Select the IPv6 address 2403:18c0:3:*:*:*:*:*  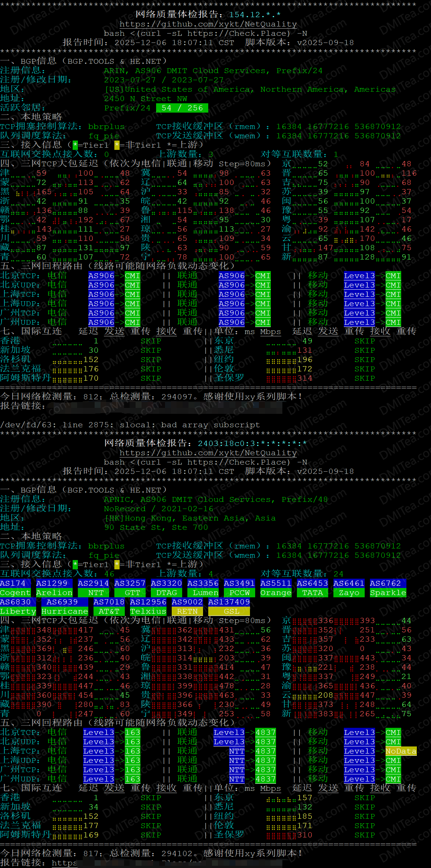tap(252, 444)
